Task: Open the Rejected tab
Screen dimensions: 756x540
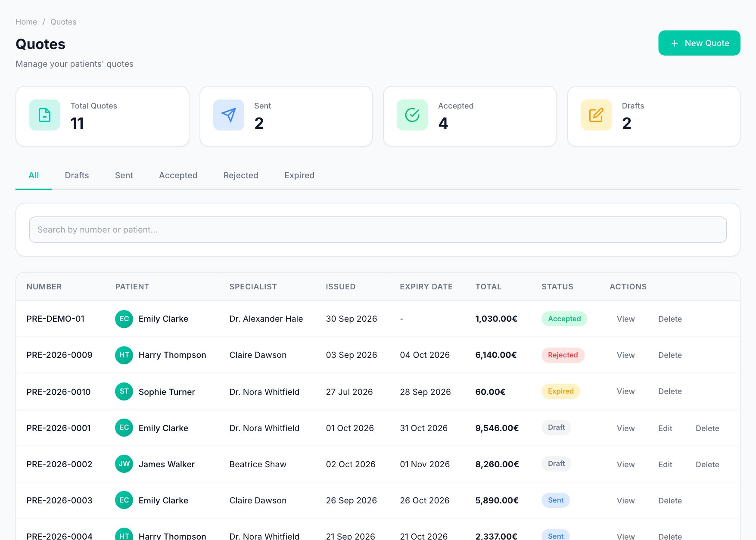Action: [241, 176]
